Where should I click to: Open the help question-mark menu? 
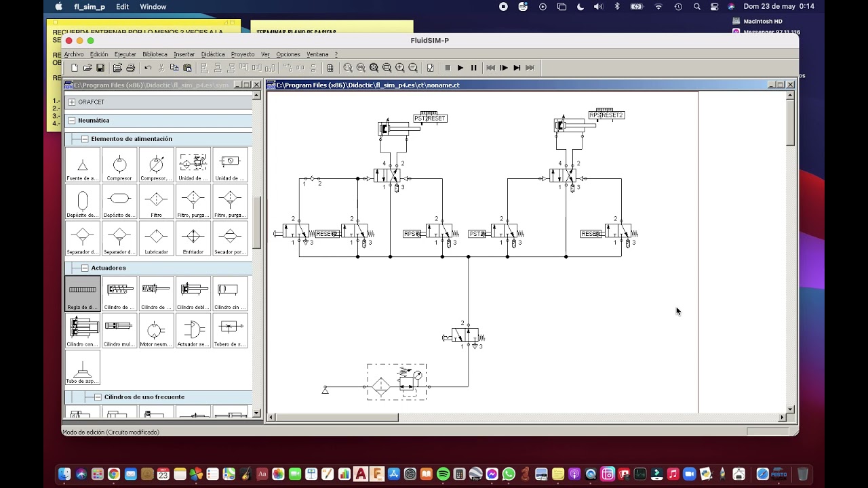tap(336, 54)
